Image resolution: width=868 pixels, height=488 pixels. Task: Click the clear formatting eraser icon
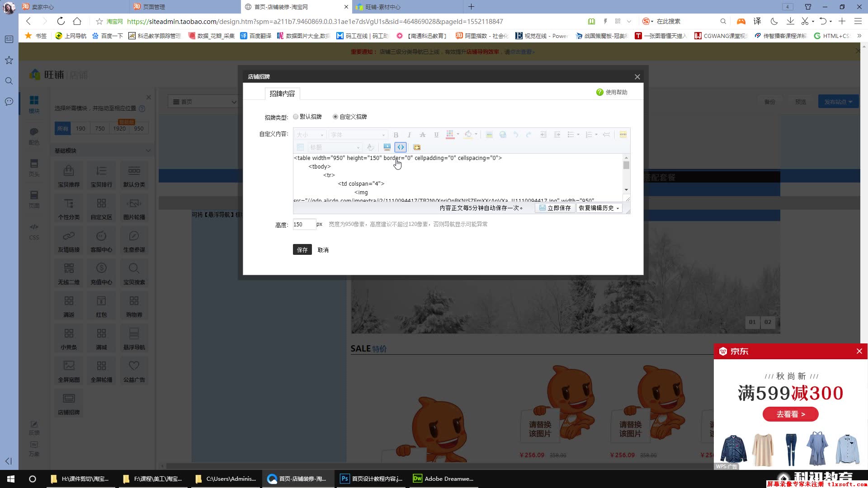(x=370, y=147)
